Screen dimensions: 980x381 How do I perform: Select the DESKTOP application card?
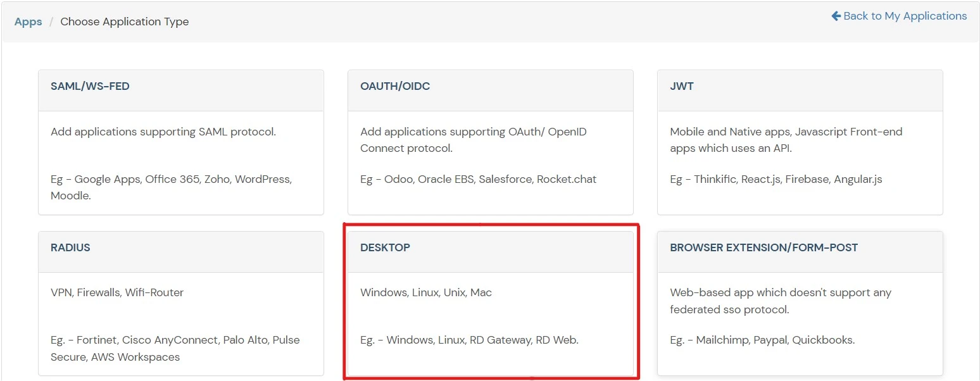pyautogui.click(x=491, y=303)
